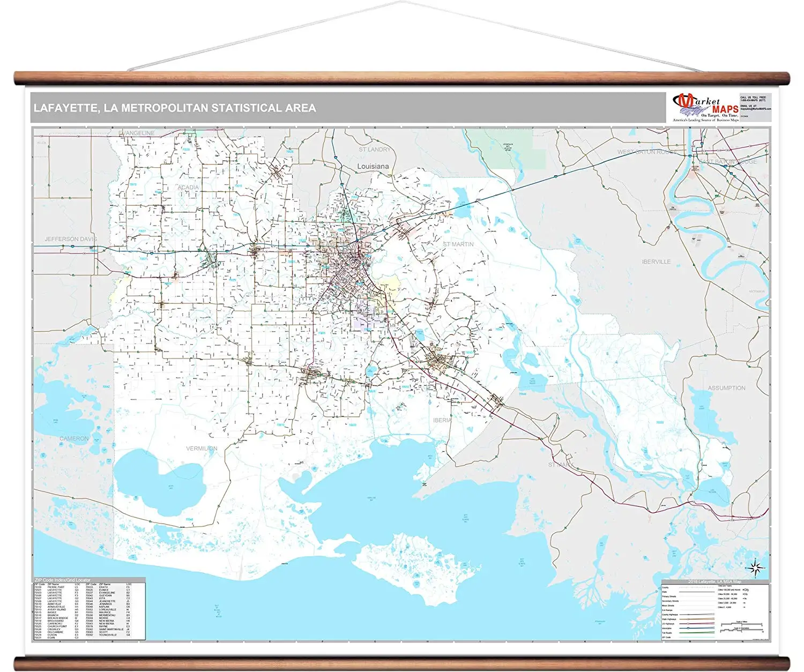
Task: Click the email contact text near logo
Action: (755, 108)
